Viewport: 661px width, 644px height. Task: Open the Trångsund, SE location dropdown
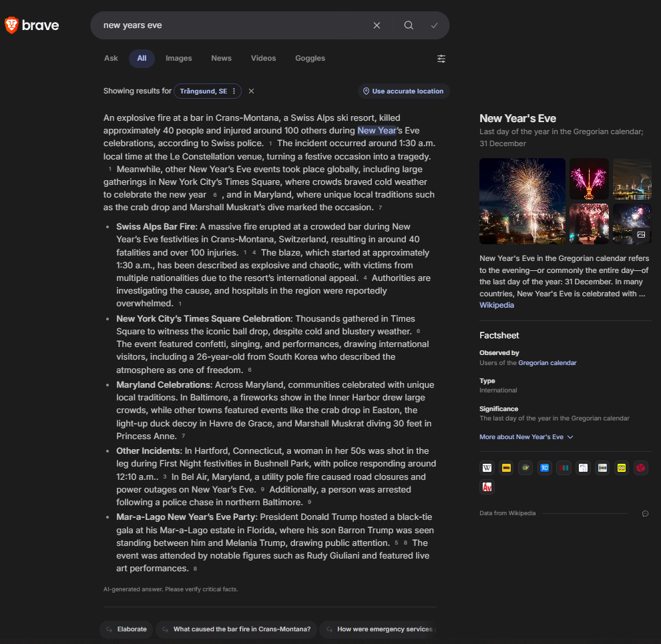point(208,91)
